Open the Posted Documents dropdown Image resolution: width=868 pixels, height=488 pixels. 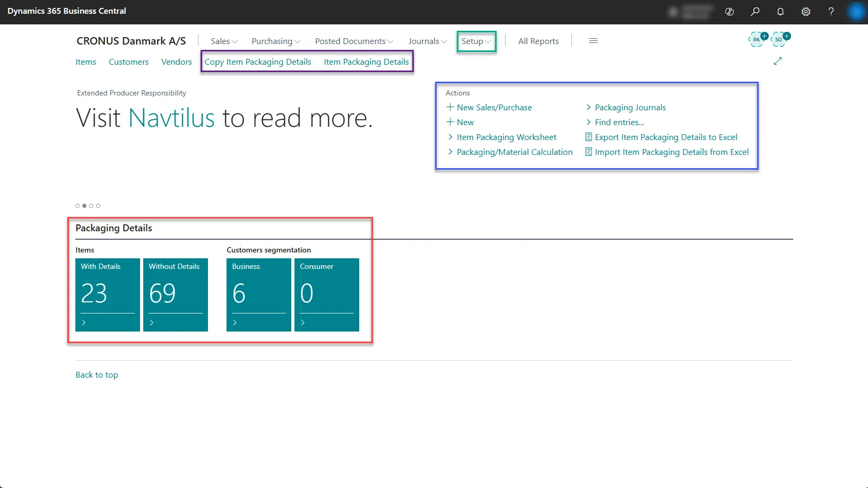(x=354, y=41)
